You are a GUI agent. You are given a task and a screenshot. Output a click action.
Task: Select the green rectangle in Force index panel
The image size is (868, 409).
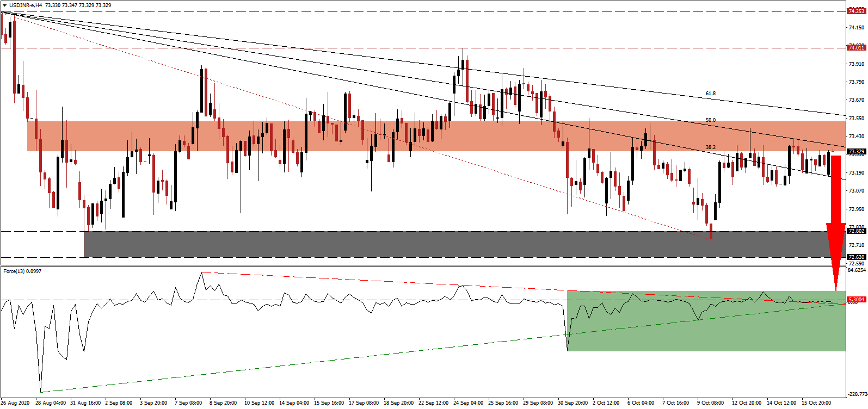tap(706, 321)
